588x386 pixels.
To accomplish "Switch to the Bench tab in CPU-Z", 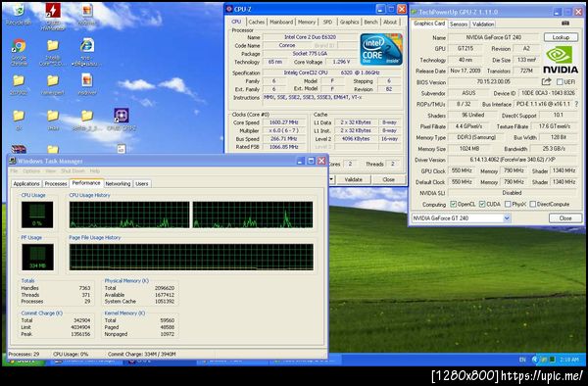I will [x=370, y=23].
